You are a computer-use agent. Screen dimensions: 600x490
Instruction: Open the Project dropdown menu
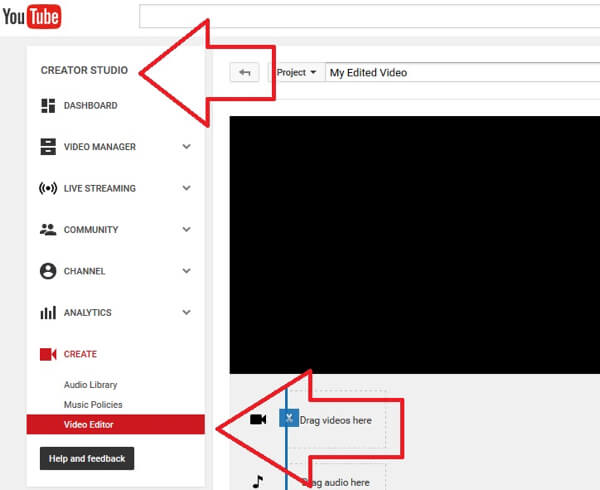tap(296, 72)
